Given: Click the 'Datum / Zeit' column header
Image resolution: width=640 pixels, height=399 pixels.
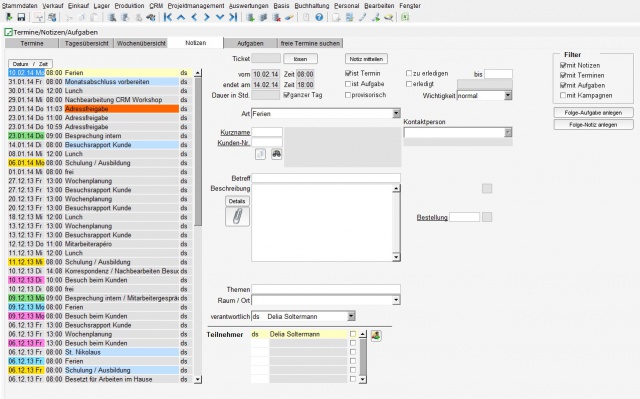Looking at the screenshot, I should [30, 64].
